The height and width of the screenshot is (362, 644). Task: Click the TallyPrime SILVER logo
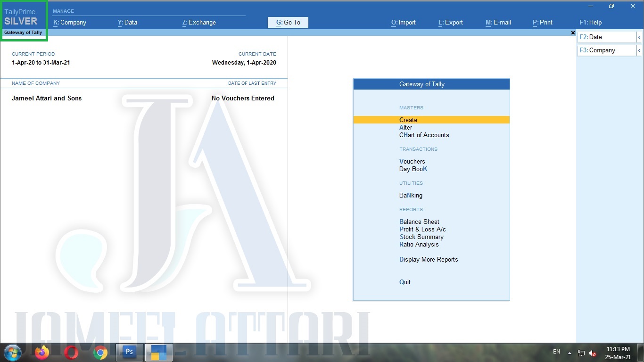click(21, 17)
